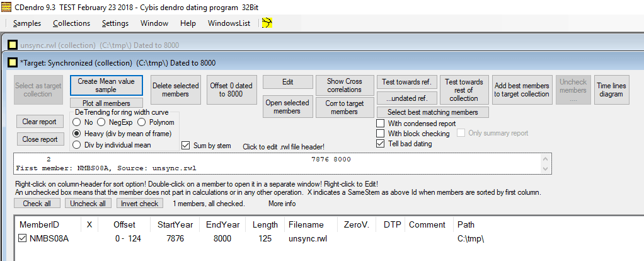Click 'Click to edit .rwl file header!' text

coord(284,147)
